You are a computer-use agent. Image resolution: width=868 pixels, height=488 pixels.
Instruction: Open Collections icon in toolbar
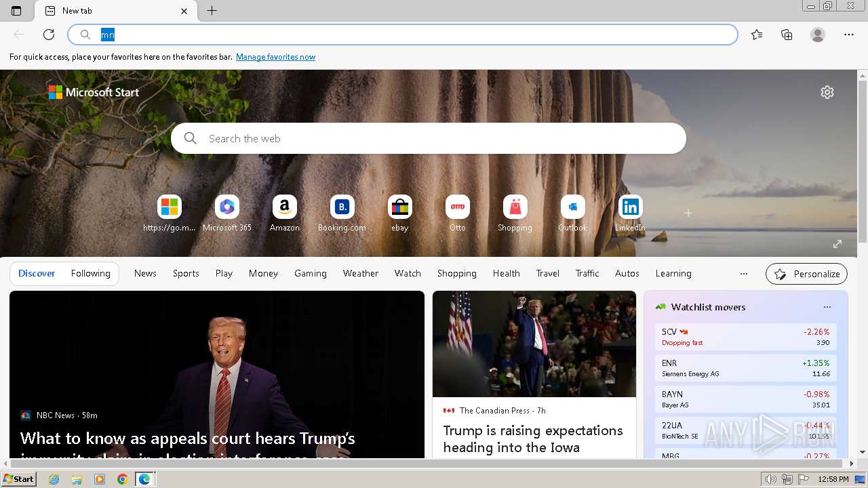click(x=787, y=35)
